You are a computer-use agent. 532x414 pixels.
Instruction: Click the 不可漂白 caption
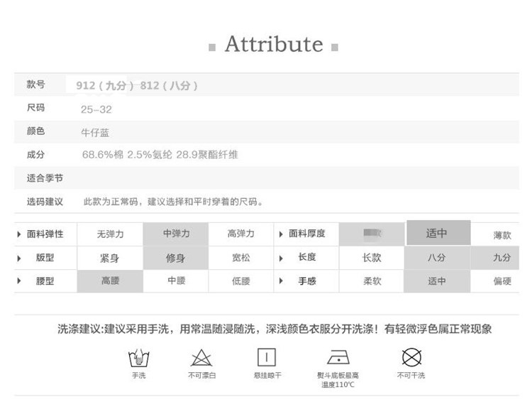point(202,375)
